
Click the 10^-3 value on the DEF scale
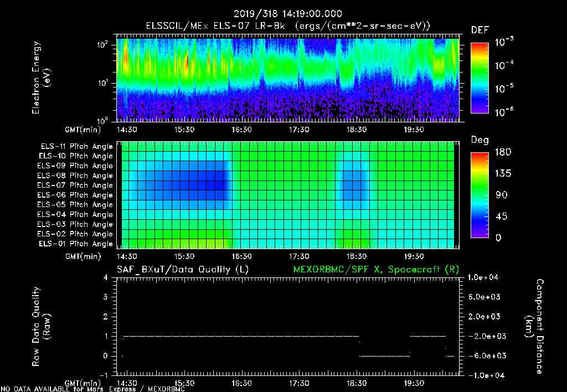504,42
